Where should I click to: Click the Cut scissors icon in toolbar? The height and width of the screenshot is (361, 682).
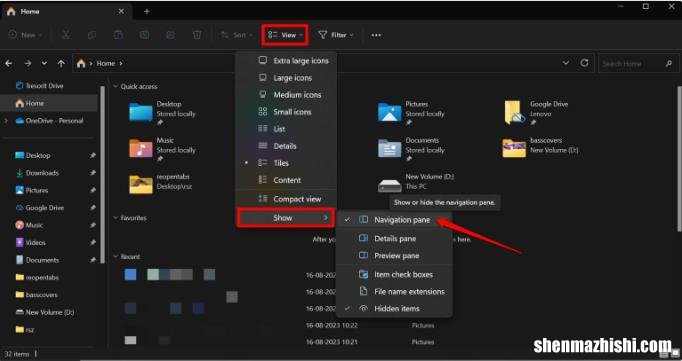(x=66, y=35)
